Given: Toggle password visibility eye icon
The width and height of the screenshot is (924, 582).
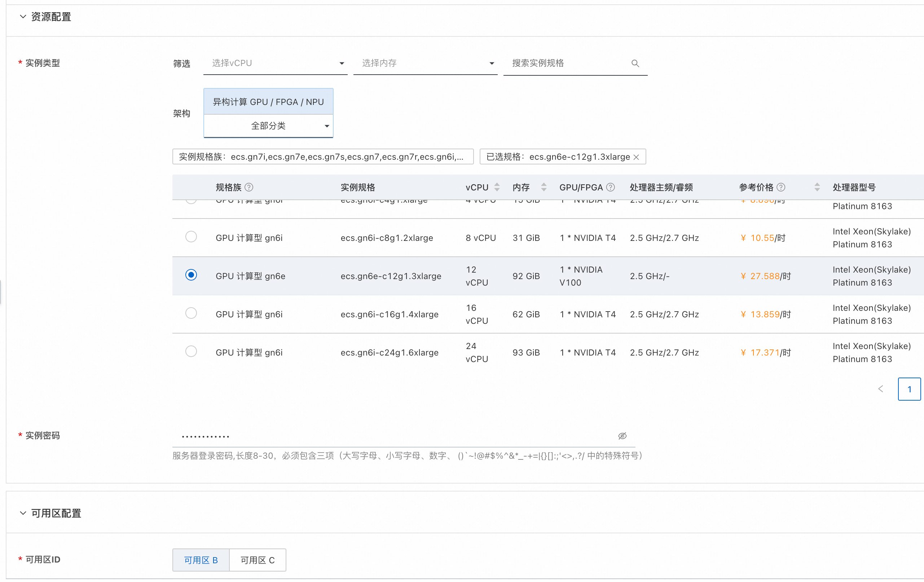Looking at the screenshot, I should click(x=622, y=436).
